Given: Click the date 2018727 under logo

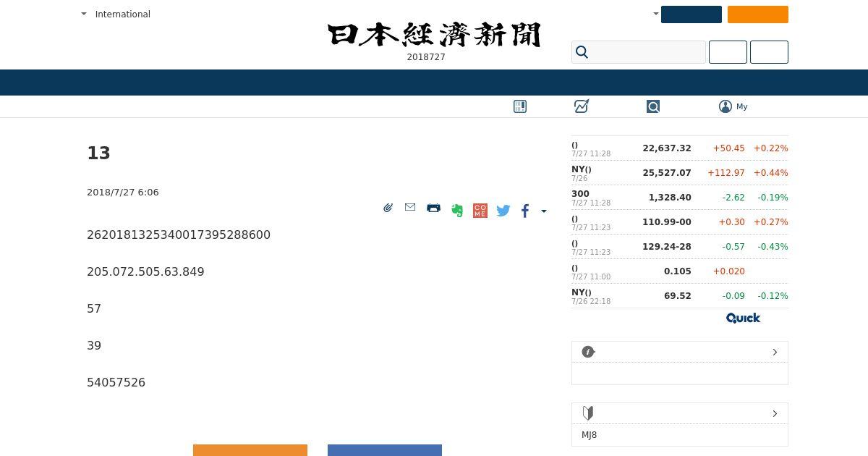Looking at the screenshot, I should click(426, 57).
